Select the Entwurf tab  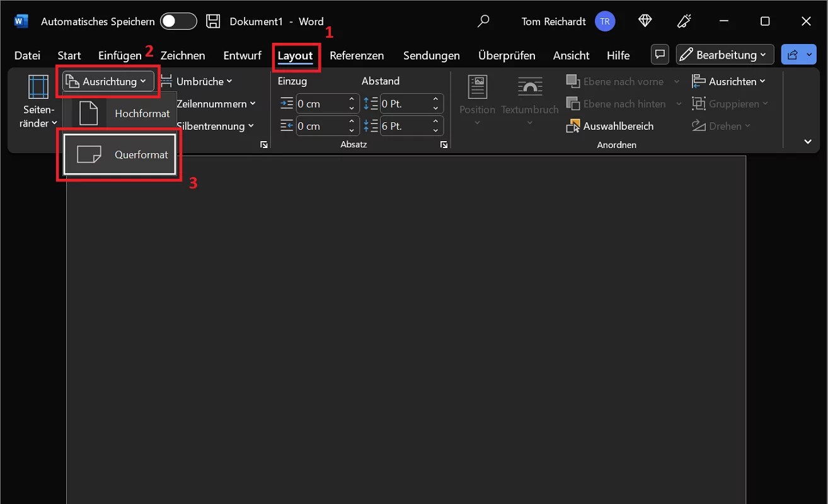[242, 55]
